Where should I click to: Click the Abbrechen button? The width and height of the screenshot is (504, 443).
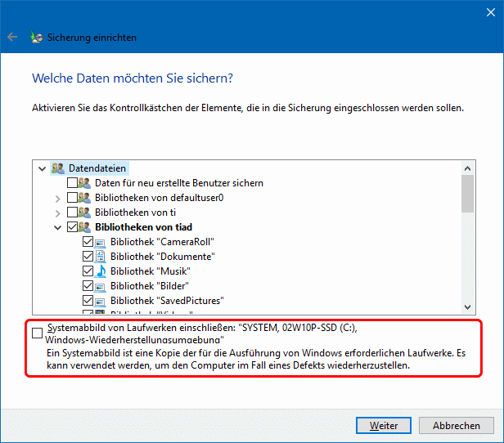tap(457, 426)
